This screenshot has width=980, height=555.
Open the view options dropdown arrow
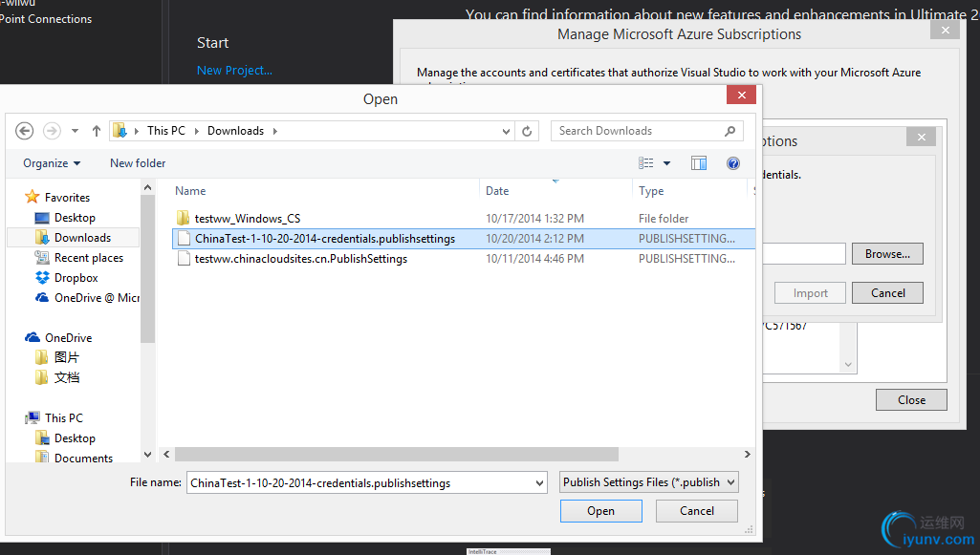666,163
